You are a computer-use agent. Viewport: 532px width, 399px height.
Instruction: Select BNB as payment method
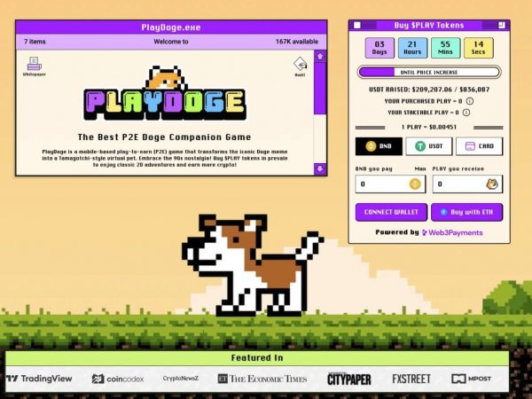click(x=379, y=146)
